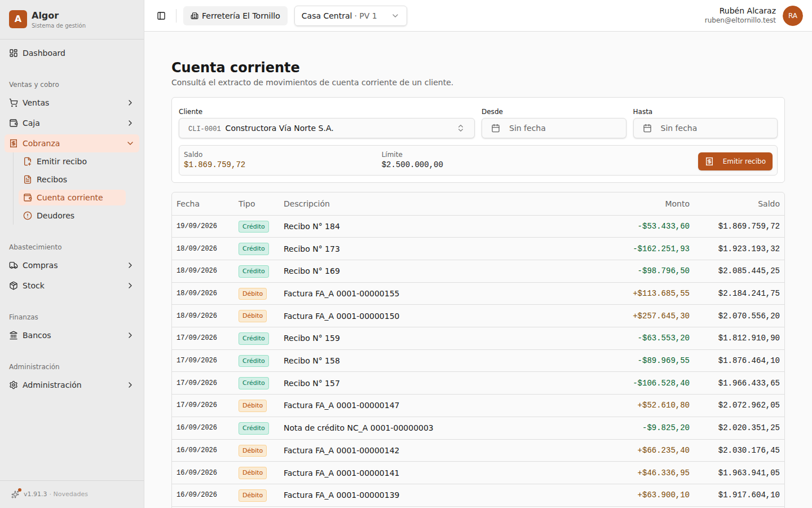Click the Monto column header
The image size is (812, 508).
click(677, 204)
